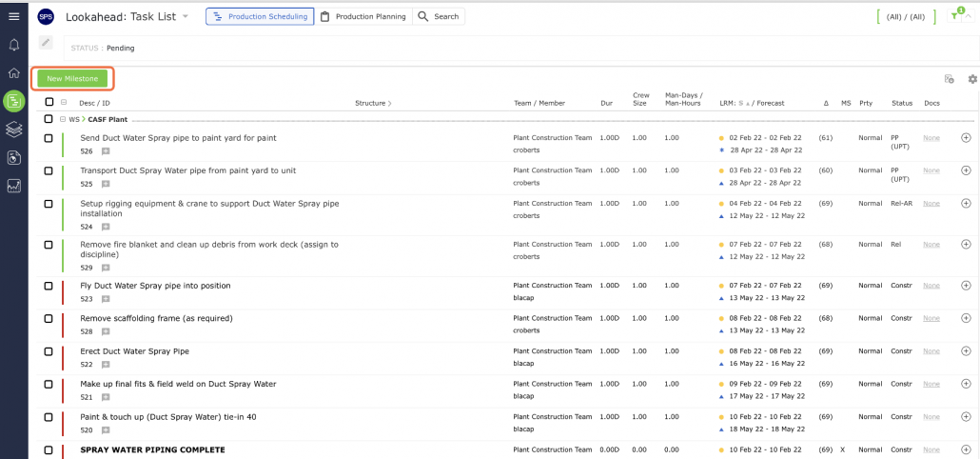
Task: Click plus icon for Remove scaffolding frame row
Action: [x=966, y=318]
